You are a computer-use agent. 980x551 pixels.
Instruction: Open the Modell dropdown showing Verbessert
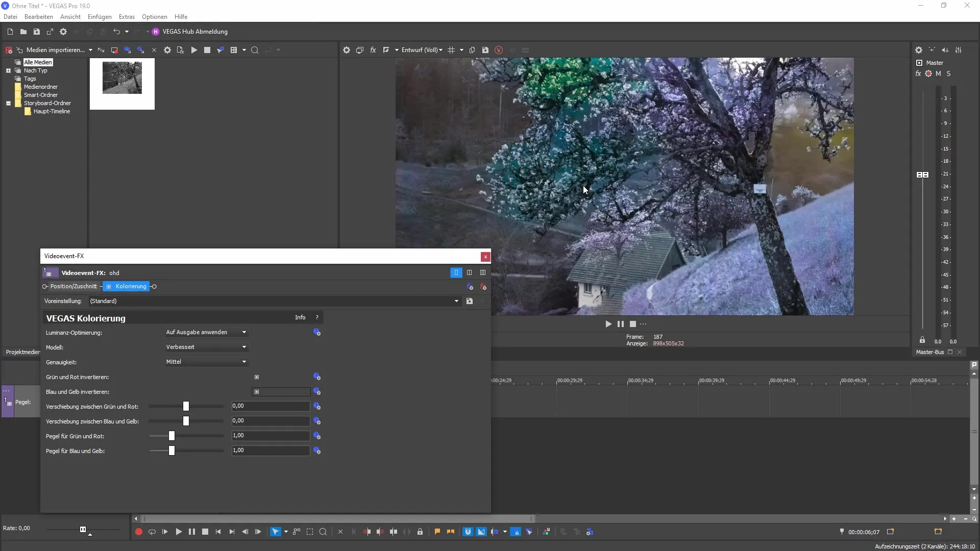[207, 347]
